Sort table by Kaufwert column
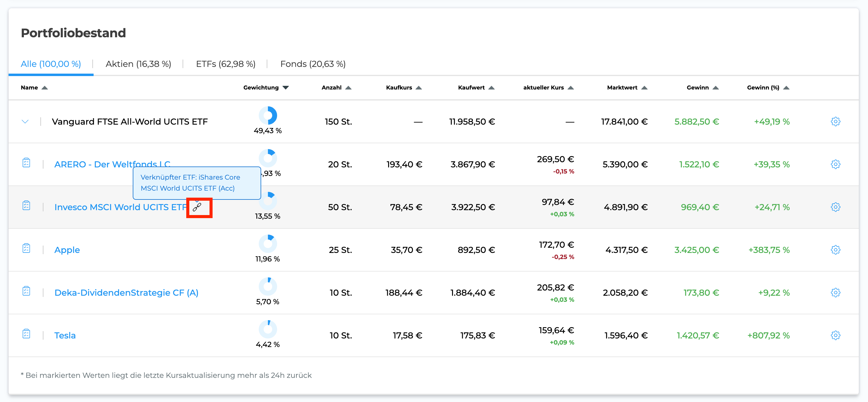This screenshot has width=868, height=402. tap(476, 87)
